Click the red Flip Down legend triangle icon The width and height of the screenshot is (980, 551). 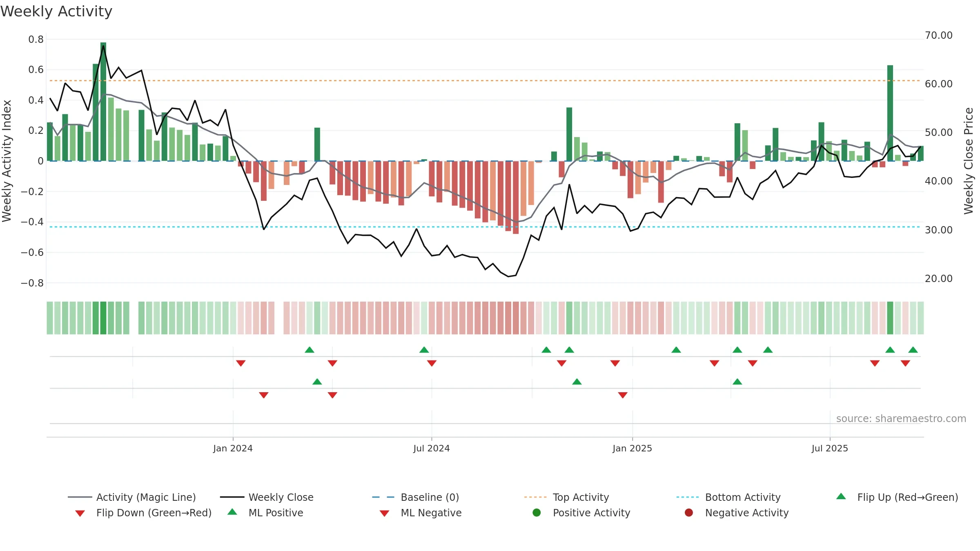click(80, 513)
